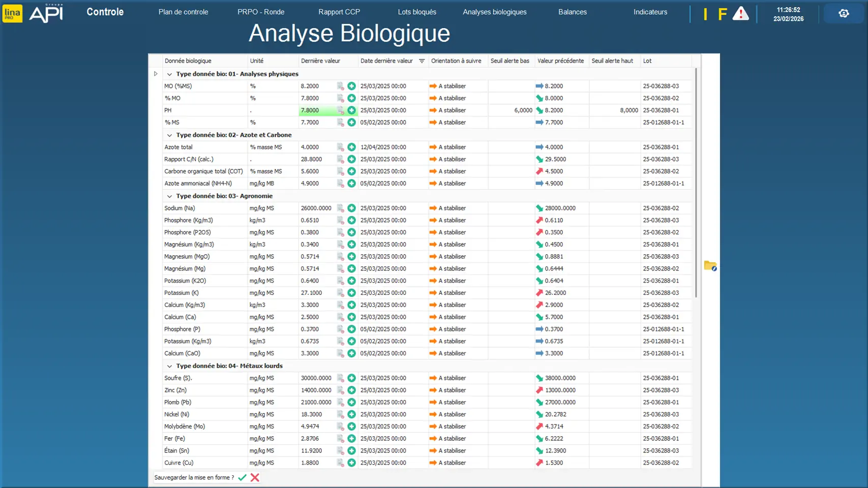The height and width of the screenshot is (488, 868).
Task: Expand the row indicator arrow at far left
Action: (x=156, y=74)
